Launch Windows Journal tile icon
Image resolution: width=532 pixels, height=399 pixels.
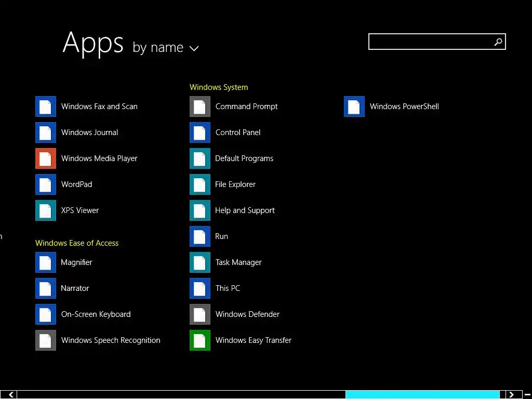coord(46,132)
